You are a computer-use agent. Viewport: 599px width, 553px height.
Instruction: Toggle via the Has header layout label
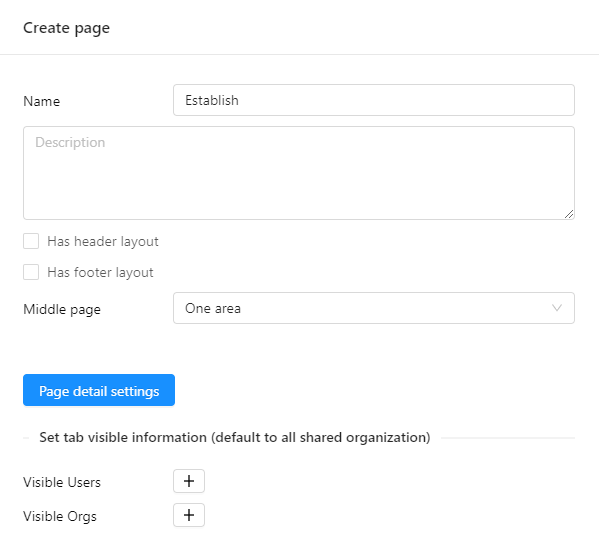point(103,241)
